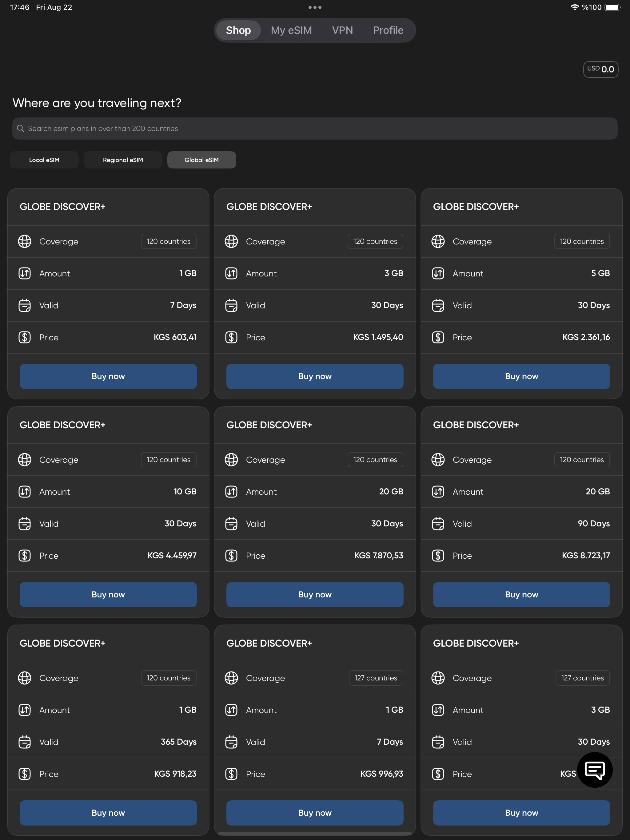This screenshot has height=840, width=630.
Task: Tap dollar icon beside KGS 603,41
Action: (25, 337)
